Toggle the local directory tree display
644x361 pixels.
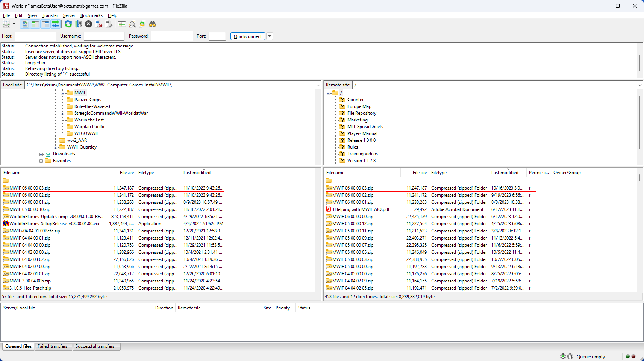(35, 24)
